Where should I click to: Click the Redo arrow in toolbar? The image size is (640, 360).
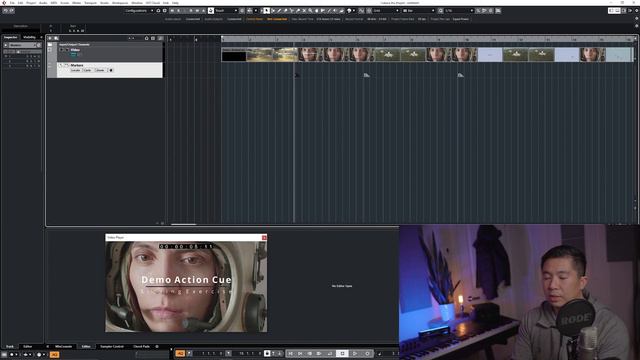(x=11, y=11)
